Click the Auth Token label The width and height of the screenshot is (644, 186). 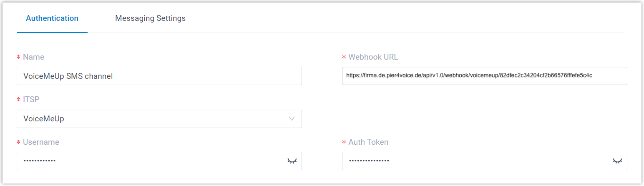pyautogui.click(x=368, y=142)
